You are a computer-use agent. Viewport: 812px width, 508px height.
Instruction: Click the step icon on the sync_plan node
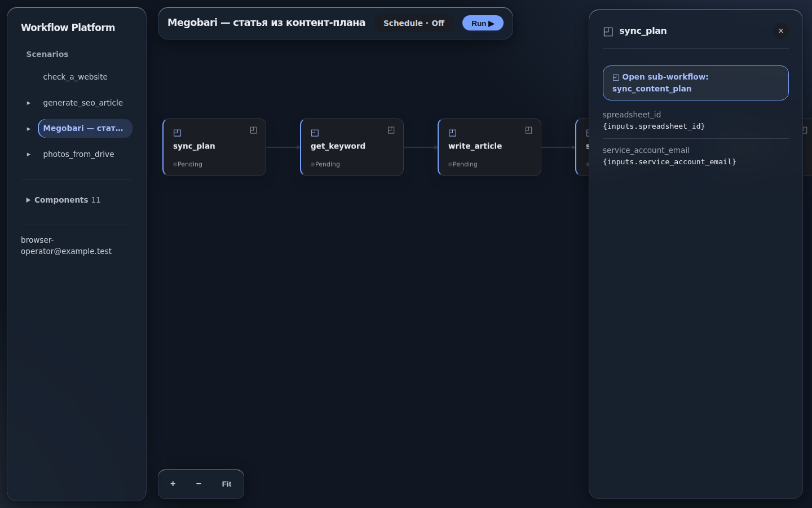pos(177,133)
